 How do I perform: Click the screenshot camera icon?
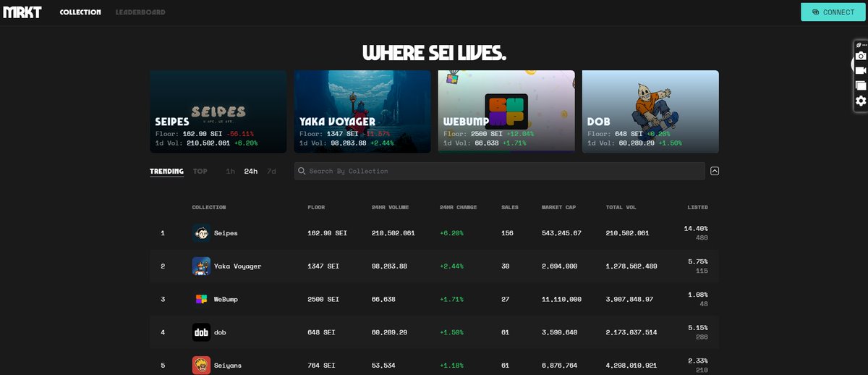(861, 56)
